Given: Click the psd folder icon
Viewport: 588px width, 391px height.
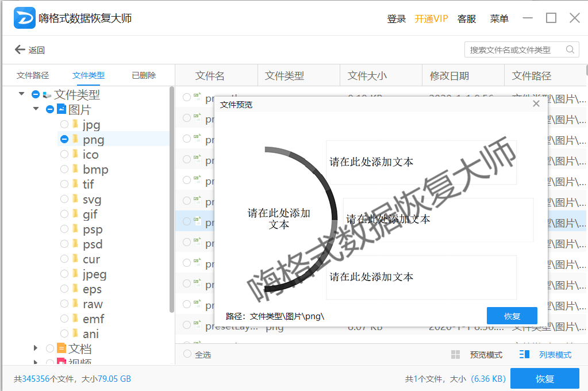Looking at the screenshot, I should [75, 244].
